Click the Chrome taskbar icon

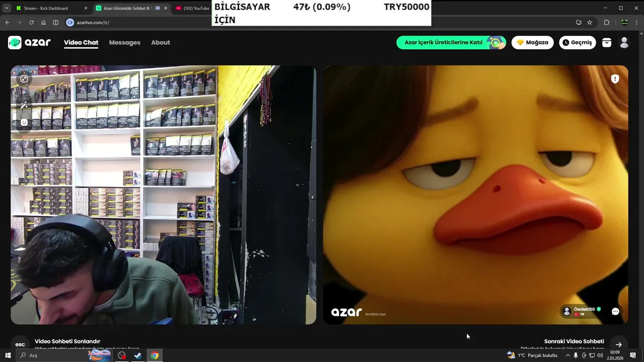point(154,355)
